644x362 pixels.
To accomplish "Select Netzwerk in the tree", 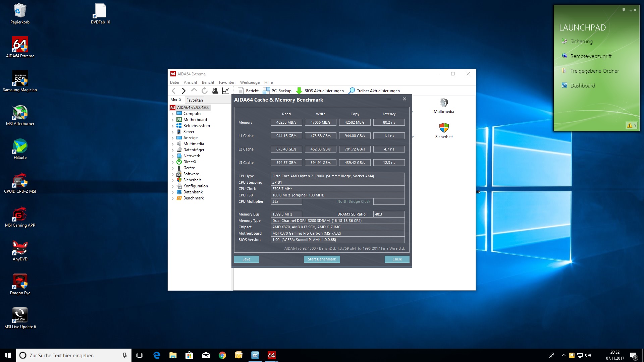I will coord(192,156).
